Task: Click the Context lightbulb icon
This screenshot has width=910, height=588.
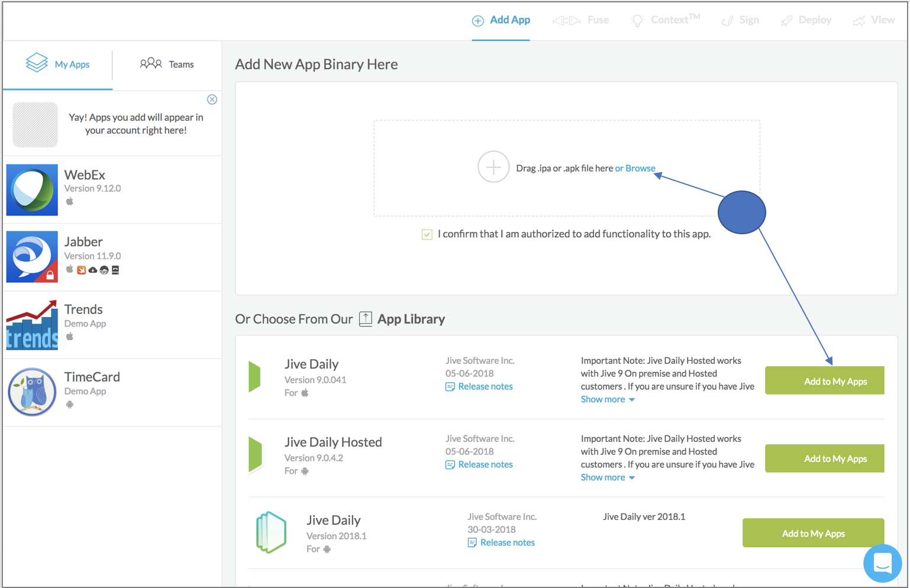Action: 637,21
